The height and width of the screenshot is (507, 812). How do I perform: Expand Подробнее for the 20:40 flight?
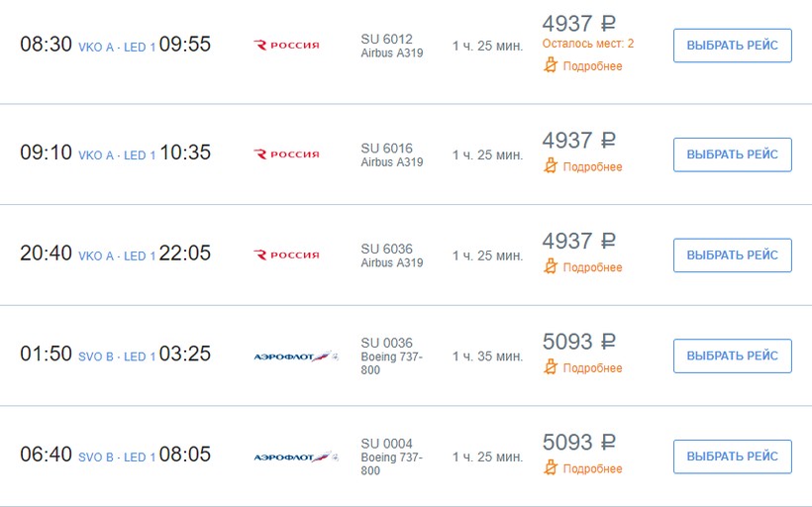pos(592,267)
